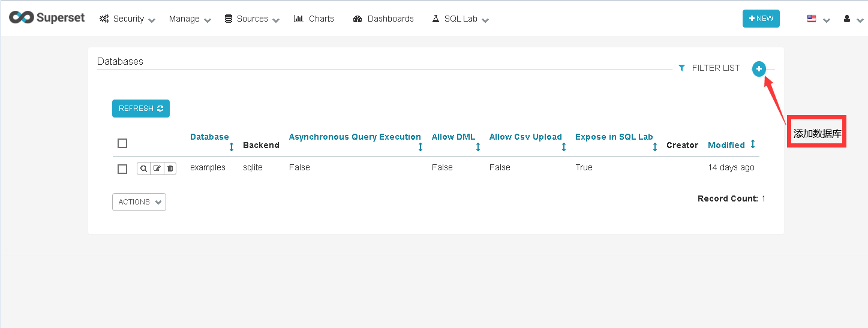The image size is (868, 328).
Task: Sort by Asynchronous Query Execution arrows
Action: point(421,147)
